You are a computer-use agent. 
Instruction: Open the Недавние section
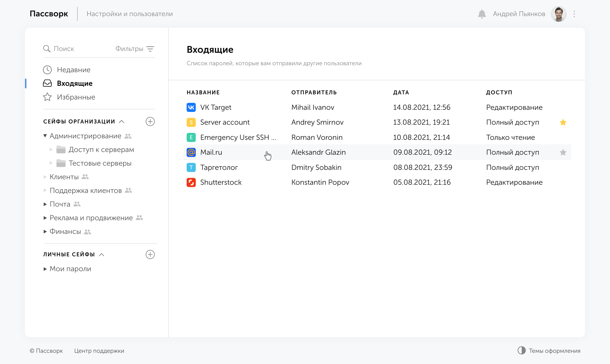tap(73, 70)
